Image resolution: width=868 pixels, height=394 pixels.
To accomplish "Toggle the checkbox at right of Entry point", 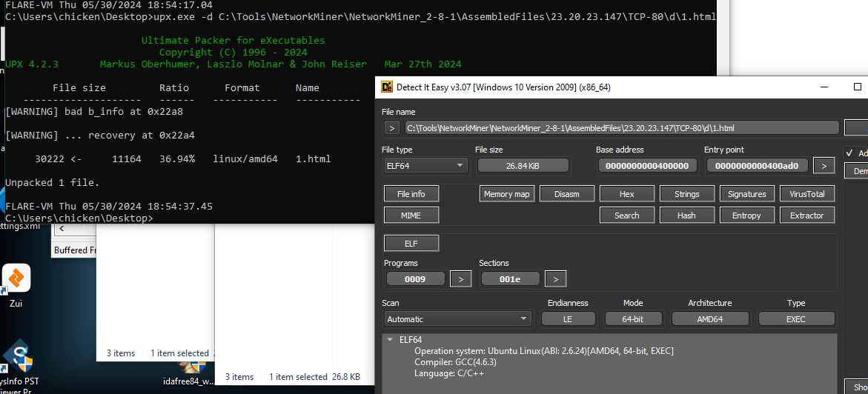I will (x=849, y=153).
